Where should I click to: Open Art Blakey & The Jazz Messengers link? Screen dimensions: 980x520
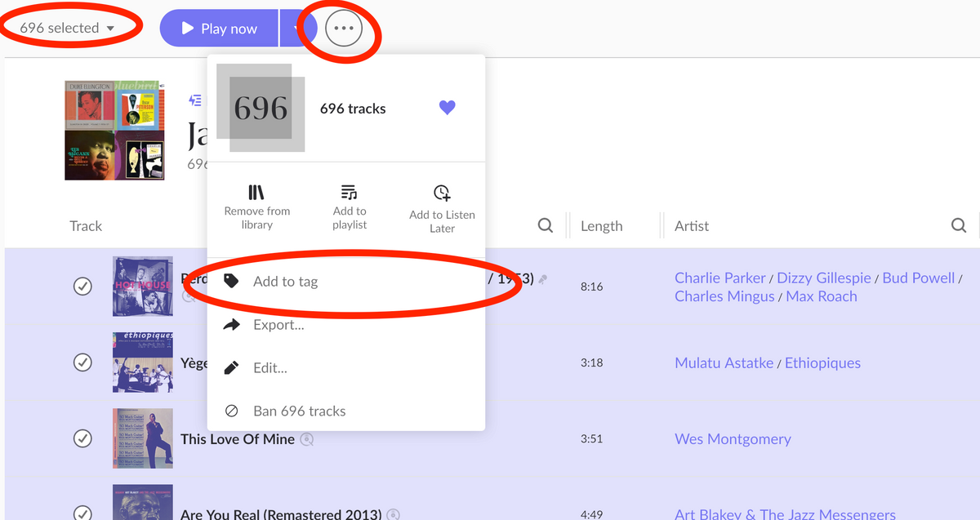(785, 514)
